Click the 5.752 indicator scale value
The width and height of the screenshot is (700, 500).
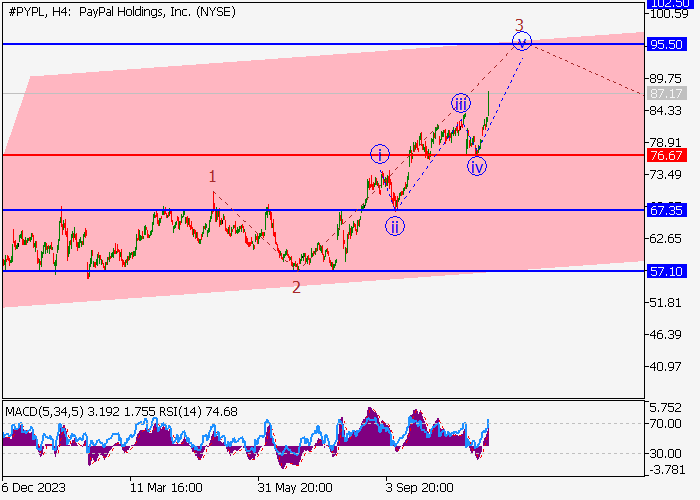point(666,408)
